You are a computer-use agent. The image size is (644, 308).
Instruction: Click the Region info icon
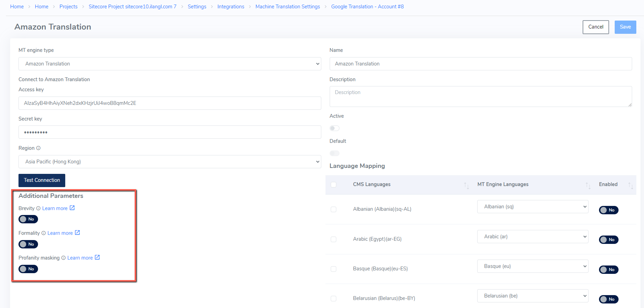click(38, 148)
